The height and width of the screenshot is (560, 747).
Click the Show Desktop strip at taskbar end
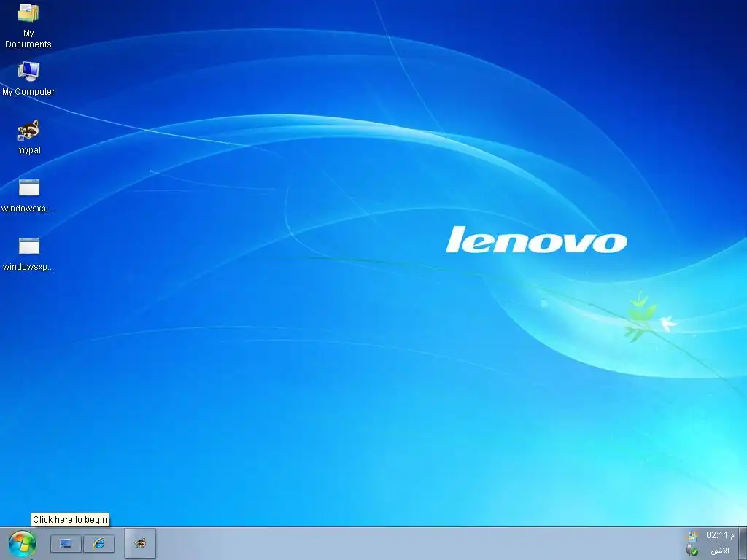point(742,543)
